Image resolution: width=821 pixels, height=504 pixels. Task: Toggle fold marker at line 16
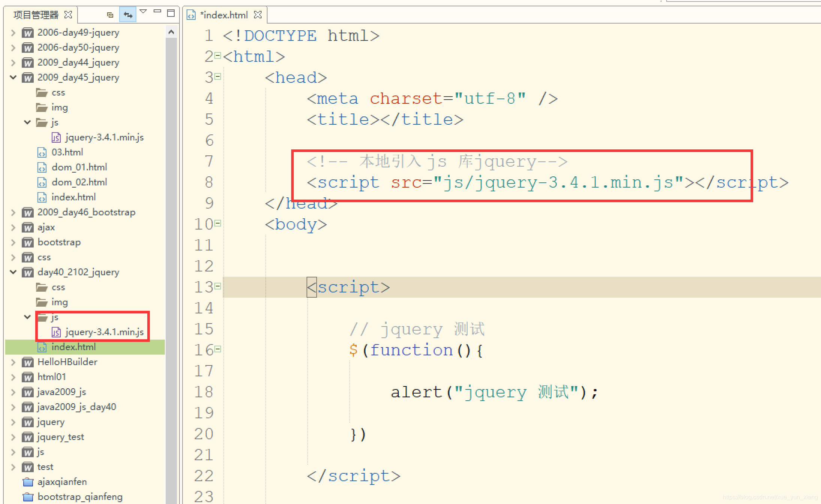[218, 350]
